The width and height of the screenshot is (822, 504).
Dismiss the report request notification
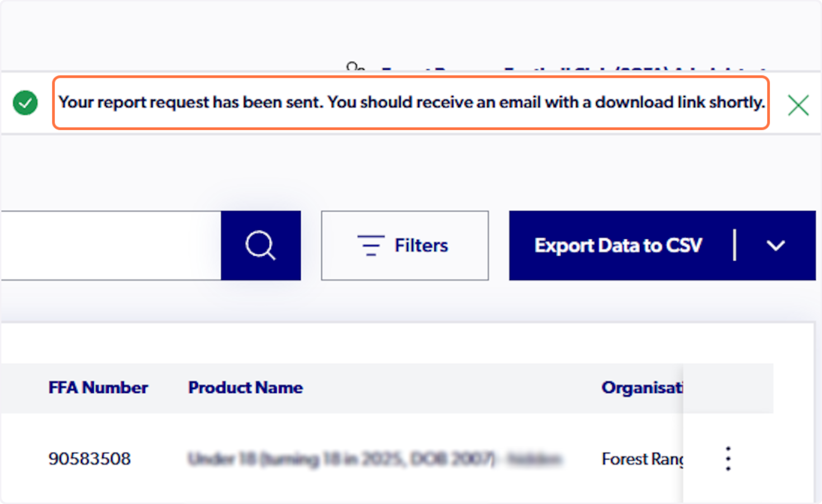[798, 105]
